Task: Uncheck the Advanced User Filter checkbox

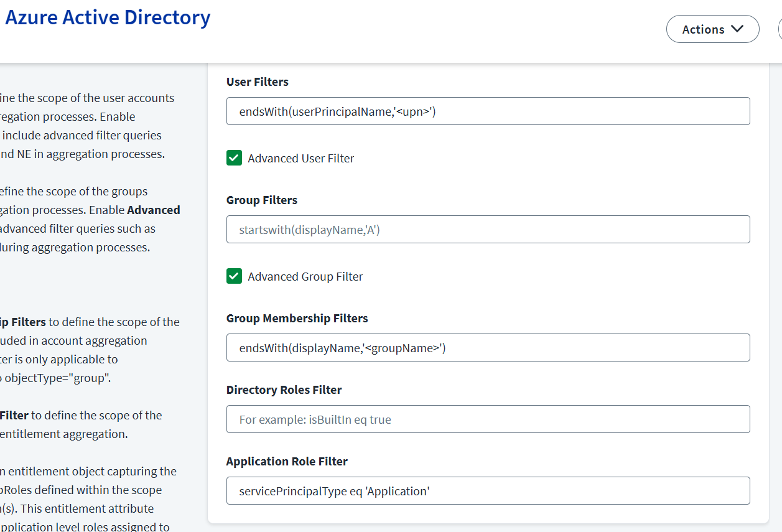Action: (x=234, y=158)
